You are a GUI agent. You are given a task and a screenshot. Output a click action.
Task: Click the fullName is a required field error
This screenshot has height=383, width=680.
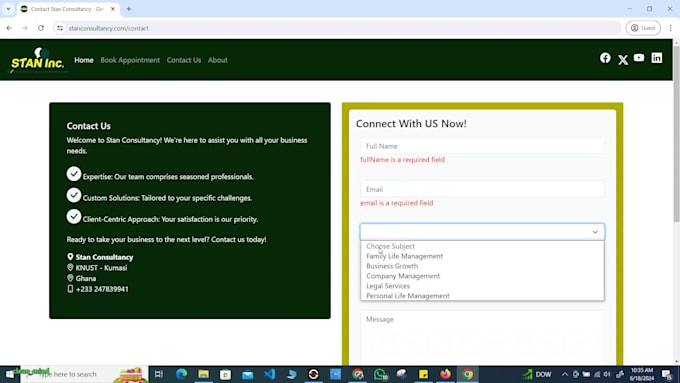[x=402, y=160]
